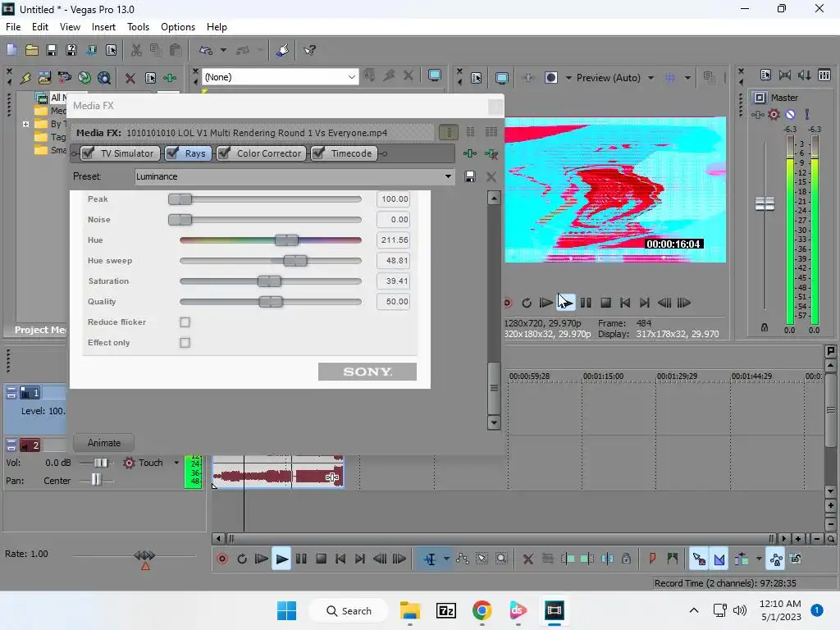Click Plug-In Chain icon in Media FX
The width and height of the screenshot is (840, 630).
click(x=470, y=153)
